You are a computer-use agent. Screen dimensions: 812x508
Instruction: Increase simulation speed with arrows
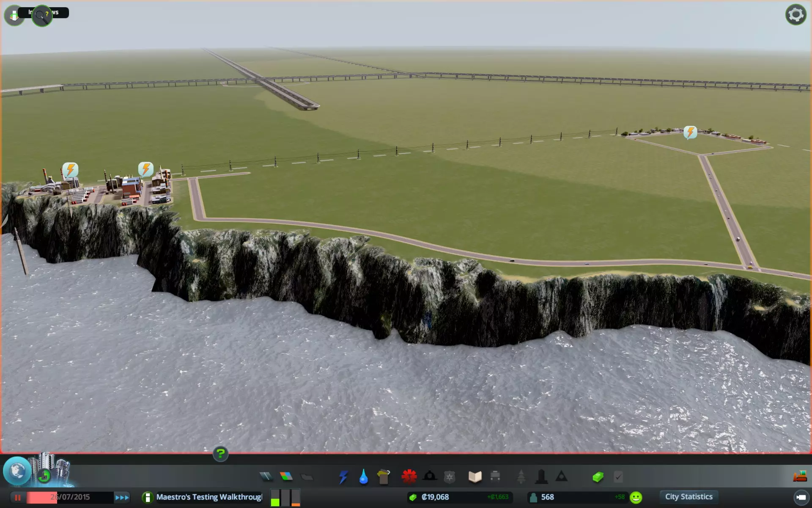pos(122,497)
